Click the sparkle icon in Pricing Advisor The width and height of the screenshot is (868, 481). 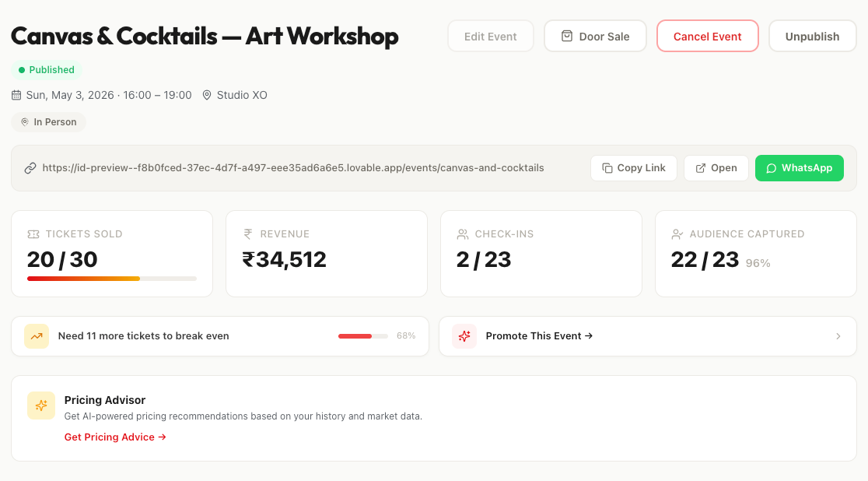click(41, 406)
